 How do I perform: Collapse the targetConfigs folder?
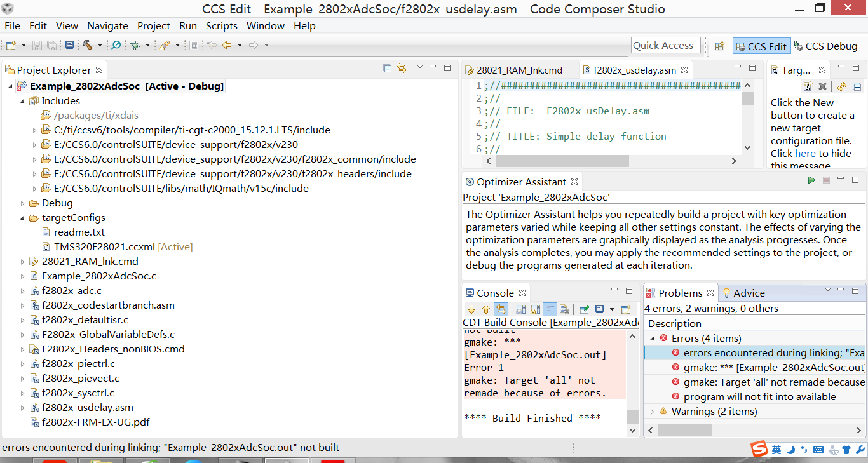point(23,218)
